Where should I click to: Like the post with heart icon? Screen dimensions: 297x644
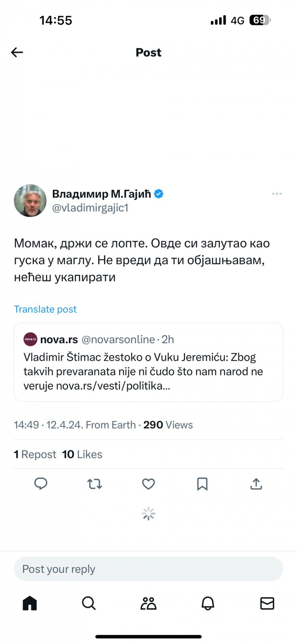[148, 484]
